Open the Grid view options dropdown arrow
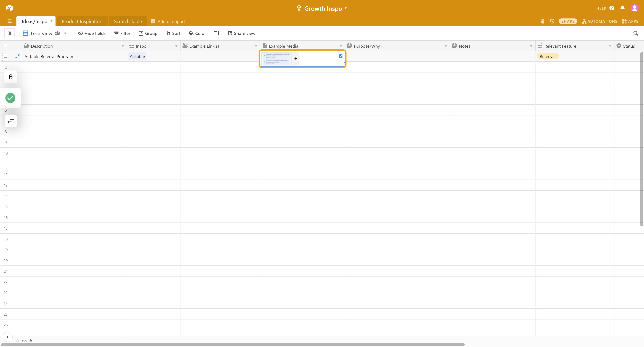 tap(65, 33)
